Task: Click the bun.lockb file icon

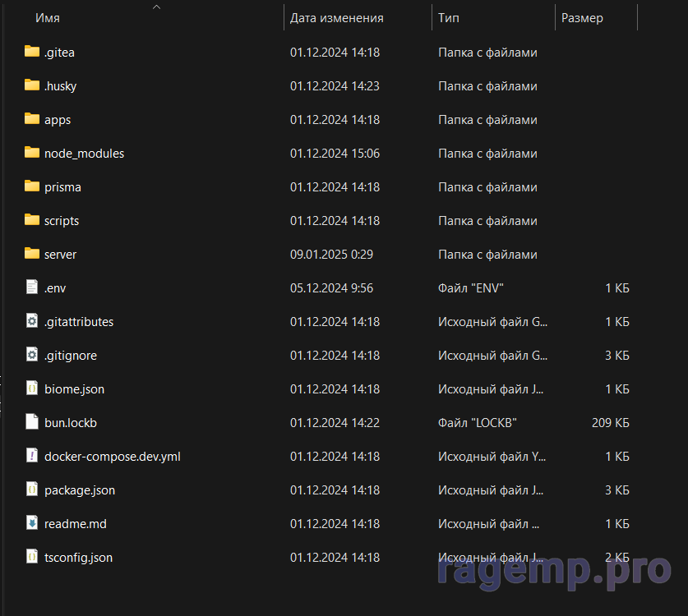Action: 32,422
